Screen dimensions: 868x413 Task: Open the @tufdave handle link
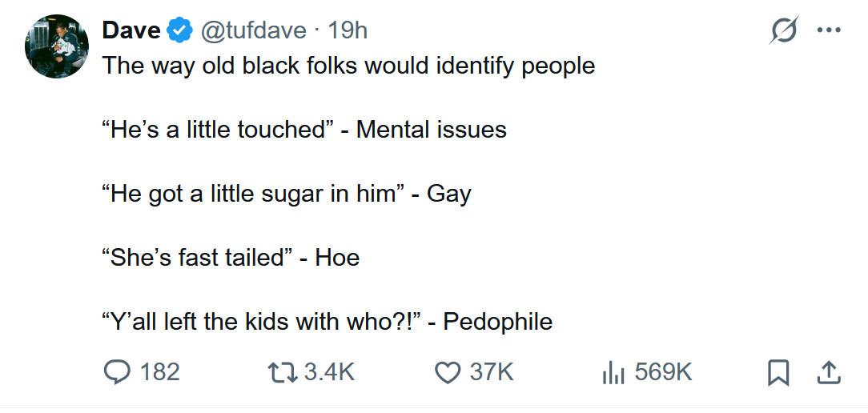tap(253, 30)
